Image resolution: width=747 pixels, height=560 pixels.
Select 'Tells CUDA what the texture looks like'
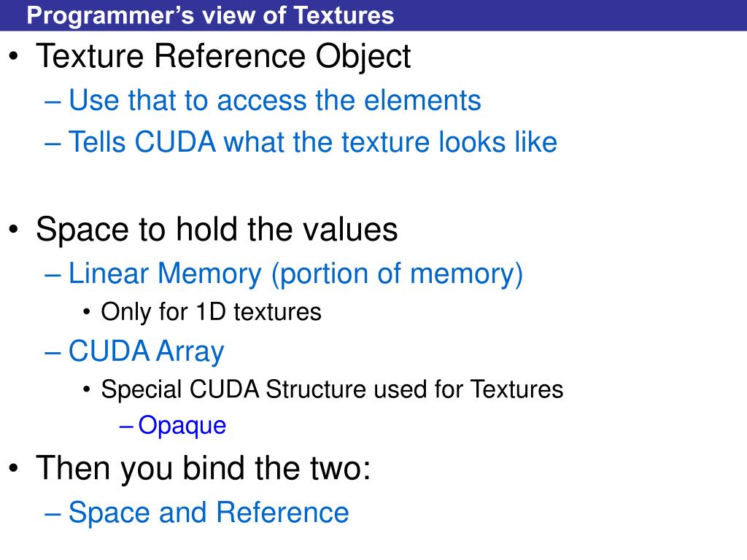tap(313, 142)
